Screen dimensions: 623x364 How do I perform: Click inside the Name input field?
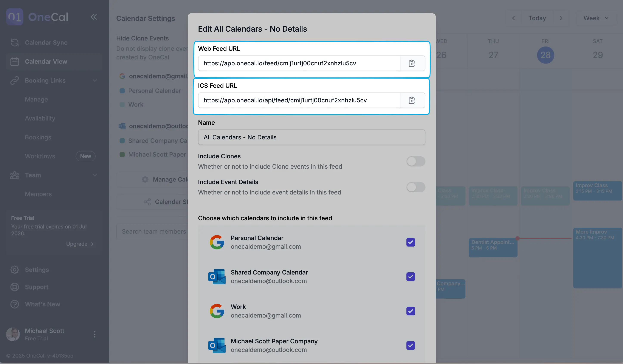[x=311, y=137]
